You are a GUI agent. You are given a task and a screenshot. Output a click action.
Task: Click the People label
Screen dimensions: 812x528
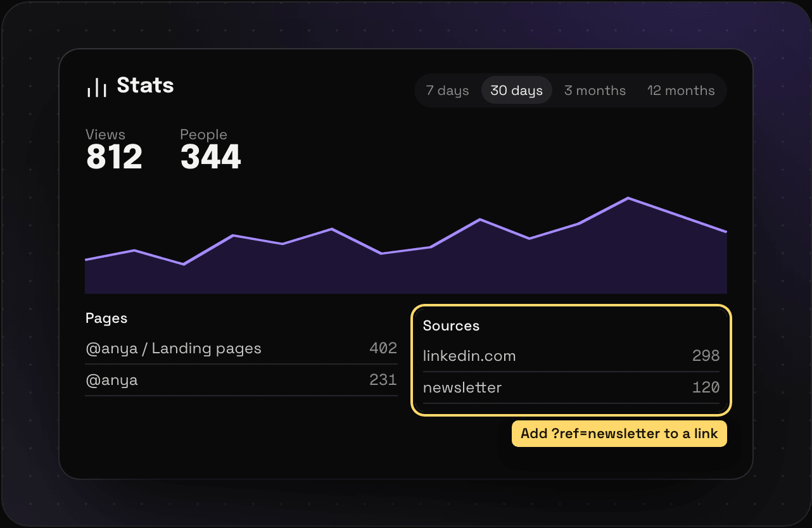203,134
